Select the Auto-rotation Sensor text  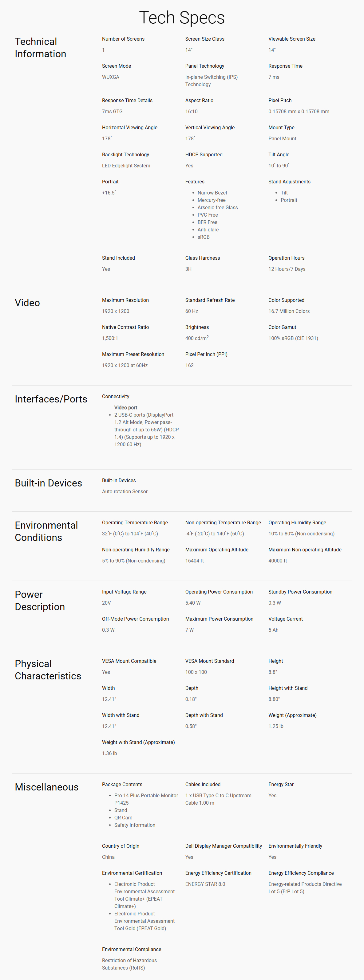pyautogui.click(x=125, y=491)
